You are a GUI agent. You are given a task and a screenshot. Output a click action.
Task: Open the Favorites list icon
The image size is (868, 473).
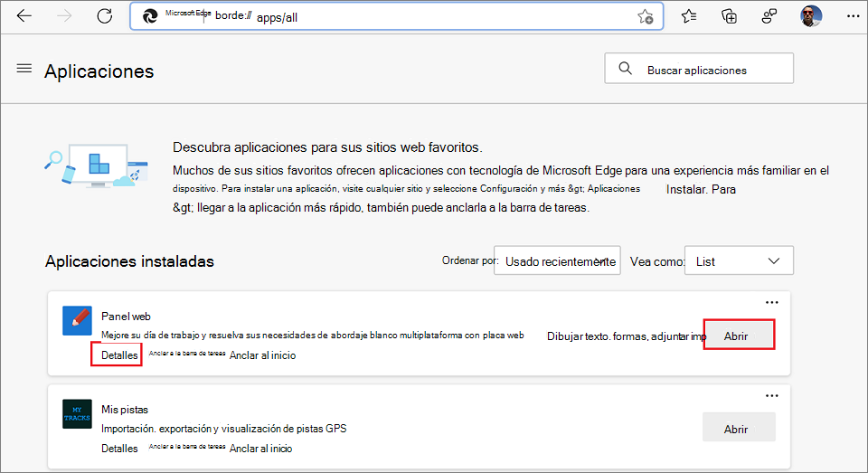point(689,16)
